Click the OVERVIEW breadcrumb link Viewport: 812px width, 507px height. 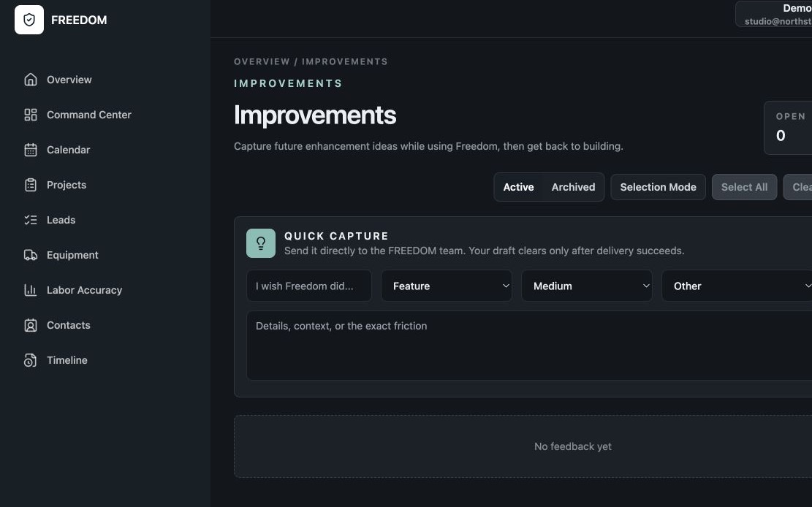262,61
